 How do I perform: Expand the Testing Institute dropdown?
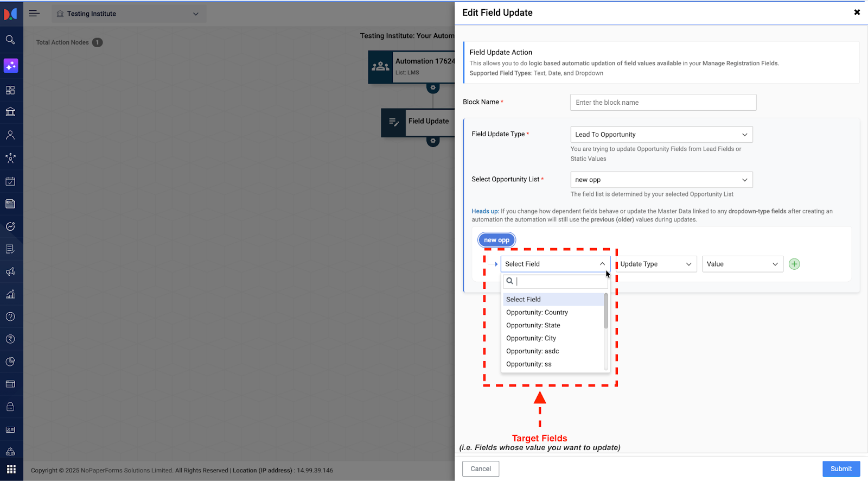coord(129,14)
